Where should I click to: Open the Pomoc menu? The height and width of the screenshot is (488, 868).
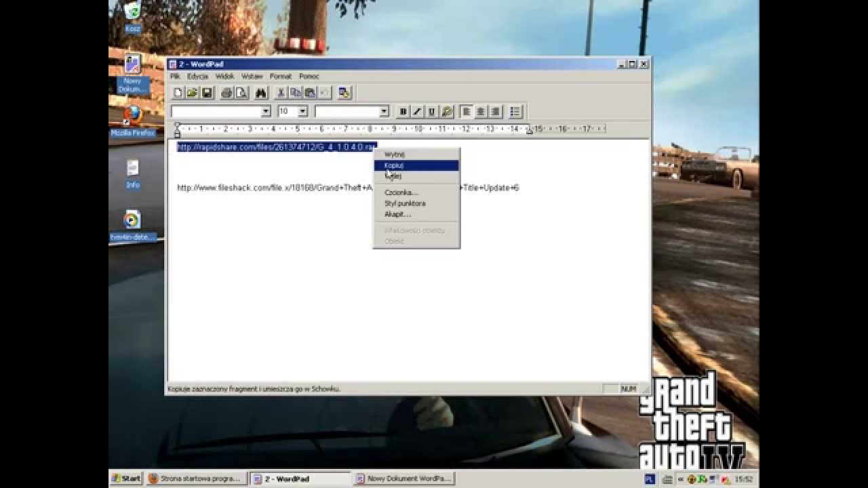309,77
